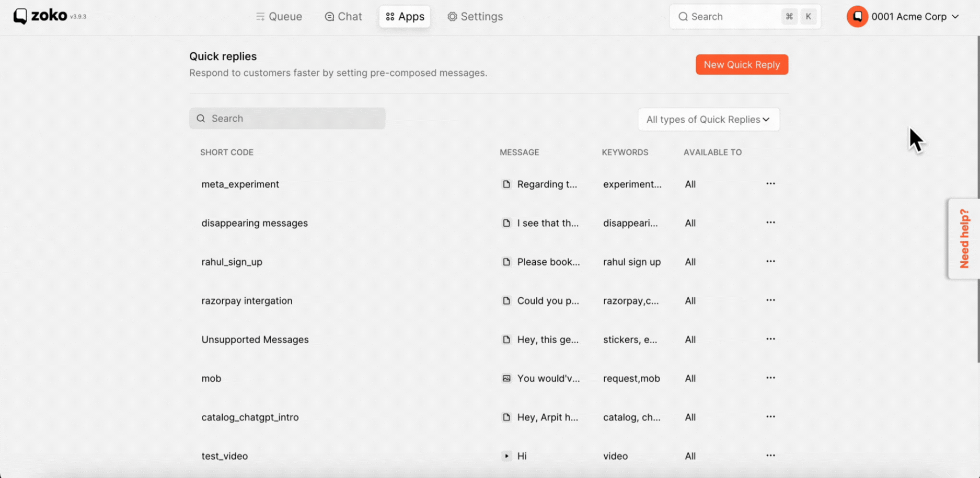
Task: Open options menu for catalog_chatgpt_intro
Action: [770, 416]
